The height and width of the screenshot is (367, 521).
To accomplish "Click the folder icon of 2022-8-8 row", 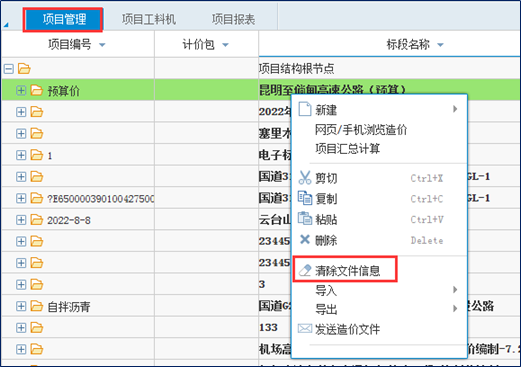I will click(37, 220).
